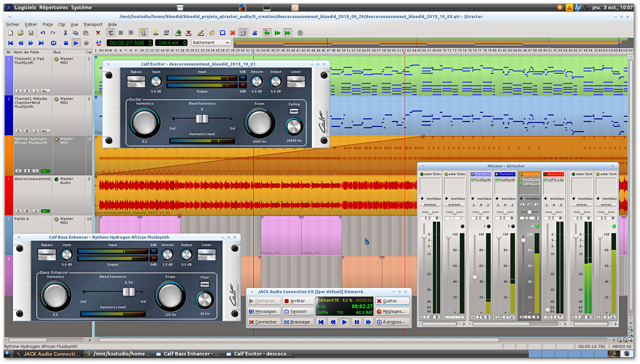Click the Open file folder icon
640x364 pixels.
[x=20, y=33]
